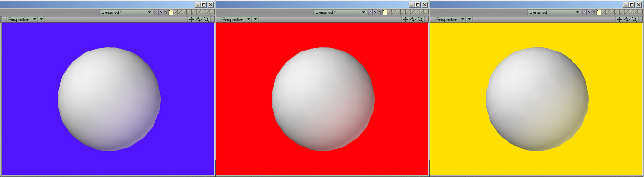644x177 pixels.
Task: Select the zoom magnifier icon in red viewport window
Action: tap(420, 19)
